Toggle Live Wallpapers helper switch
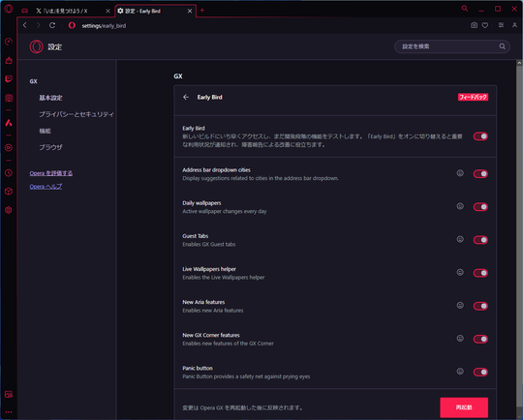Screen dimensions: 523x420 pos(480,273)
